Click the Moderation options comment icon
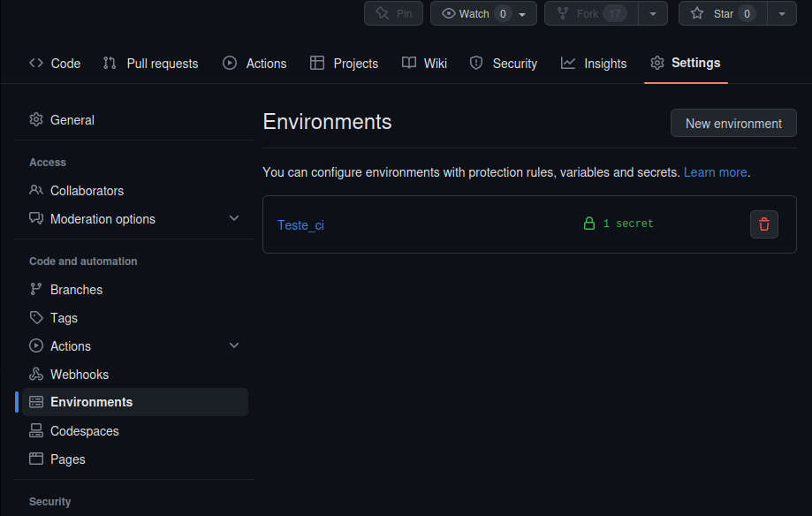 (36, 218)
